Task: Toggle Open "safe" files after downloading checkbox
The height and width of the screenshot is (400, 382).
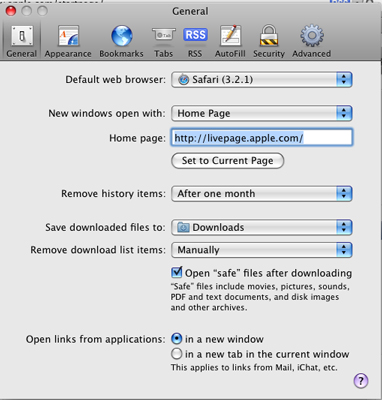Action: (x=177, y=273)
